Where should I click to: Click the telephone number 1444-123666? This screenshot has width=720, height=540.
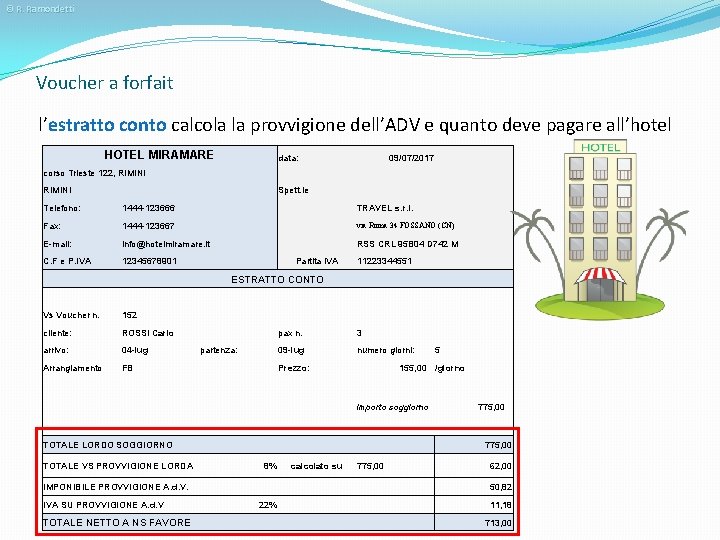[148, 208]
